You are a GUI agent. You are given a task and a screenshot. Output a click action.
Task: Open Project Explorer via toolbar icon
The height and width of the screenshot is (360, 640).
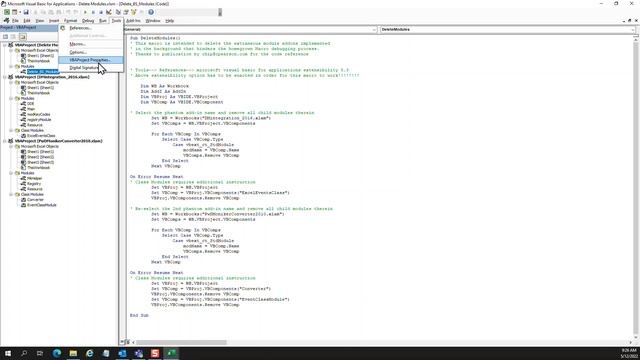coord(118,12)
